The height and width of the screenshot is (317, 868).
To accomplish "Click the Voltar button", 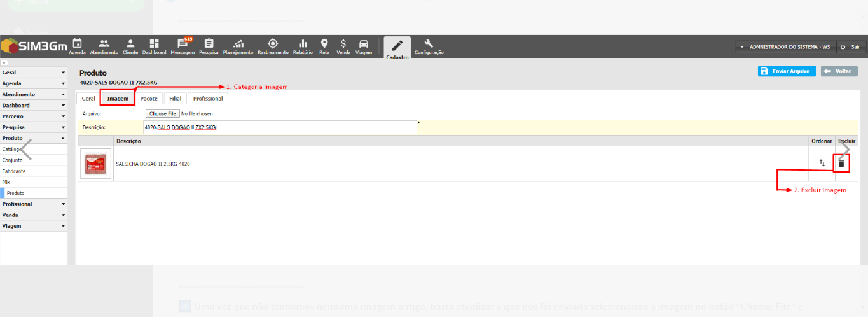I will 839,71.
